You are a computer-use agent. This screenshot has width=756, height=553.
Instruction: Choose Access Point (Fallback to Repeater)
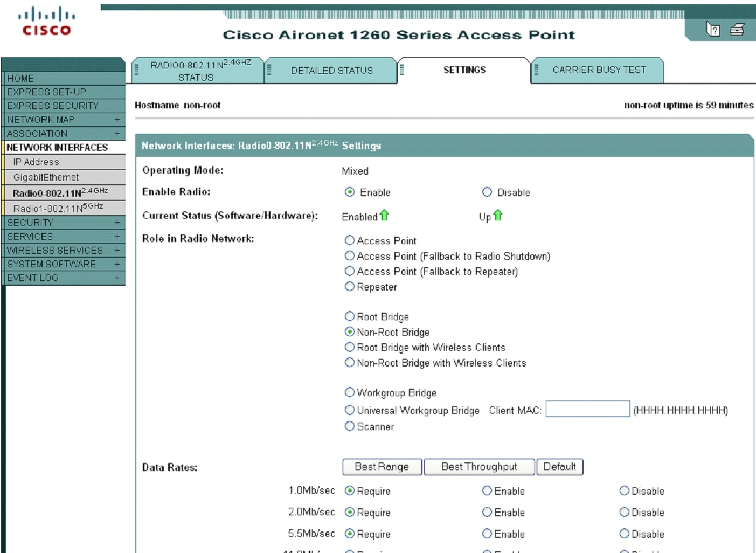350,271
